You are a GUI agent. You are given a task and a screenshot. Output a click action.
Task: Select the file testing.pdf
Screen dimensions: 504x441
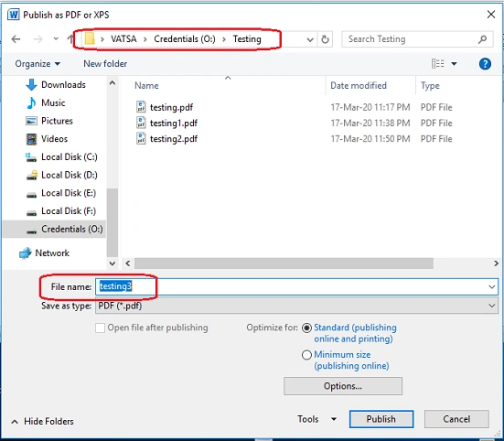point(171,107)
